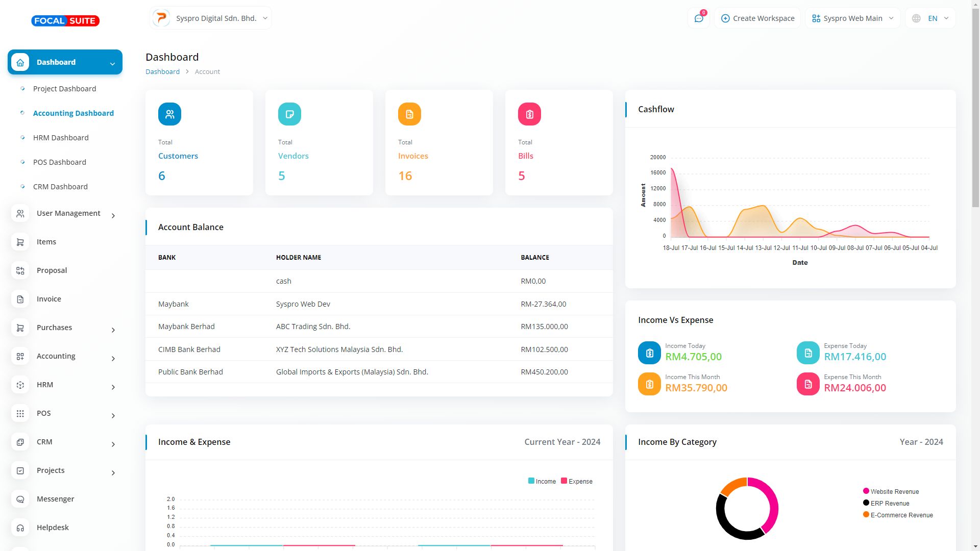Screen dimensions: 980x551
Task: Toggle Expense series in chart legend
Action: pyautogui.click(x=577, y=481)
